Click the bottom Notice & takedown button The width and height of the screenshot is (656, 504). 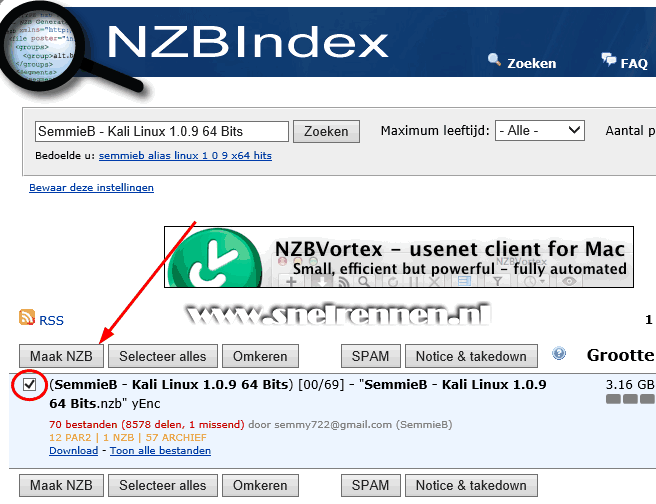click(x=471, y=486)
